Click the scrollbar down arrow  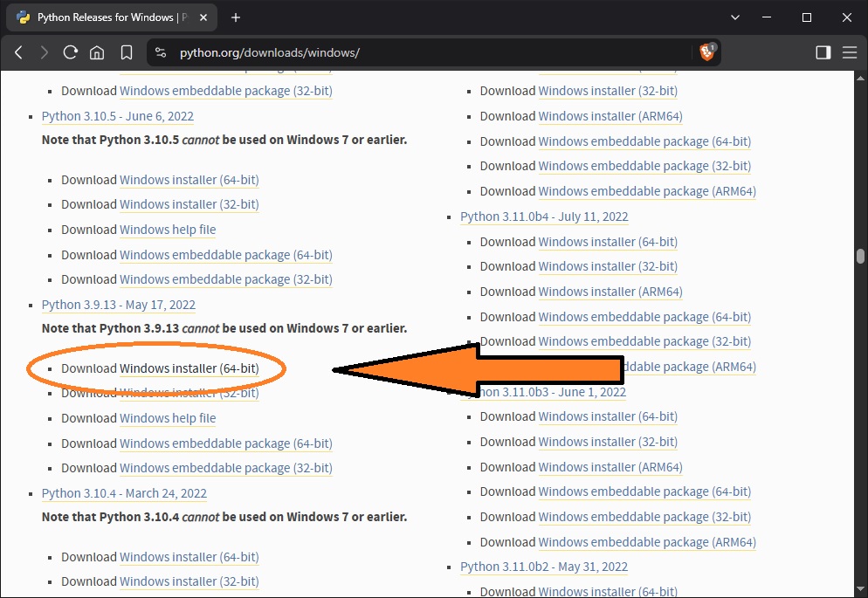click(860, 589)
